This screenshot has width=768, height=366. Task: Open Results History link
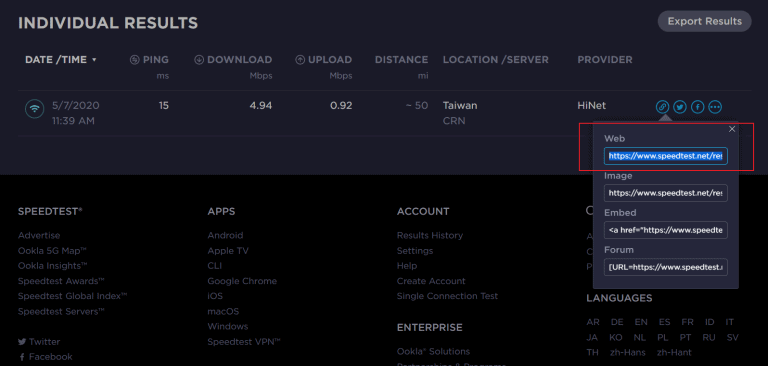pos(430,236)
